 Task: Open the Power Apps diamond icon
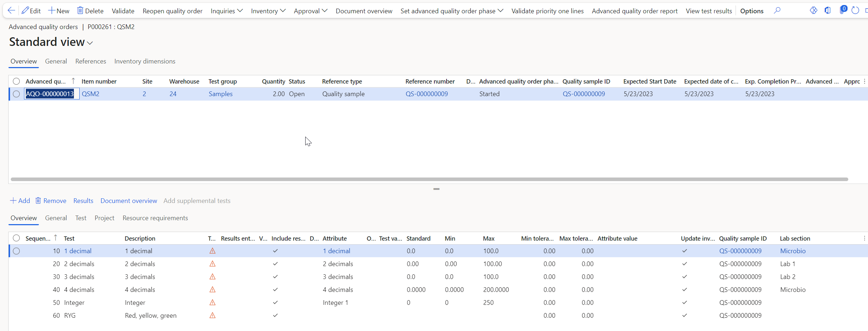[x=813, y=11]
